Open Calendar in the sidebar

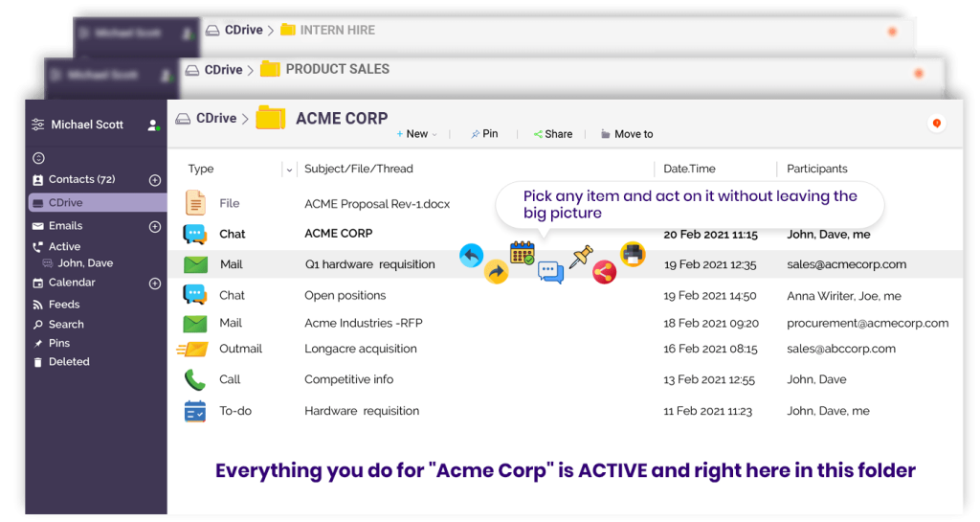pyautogui.click(x=72, y=283)
